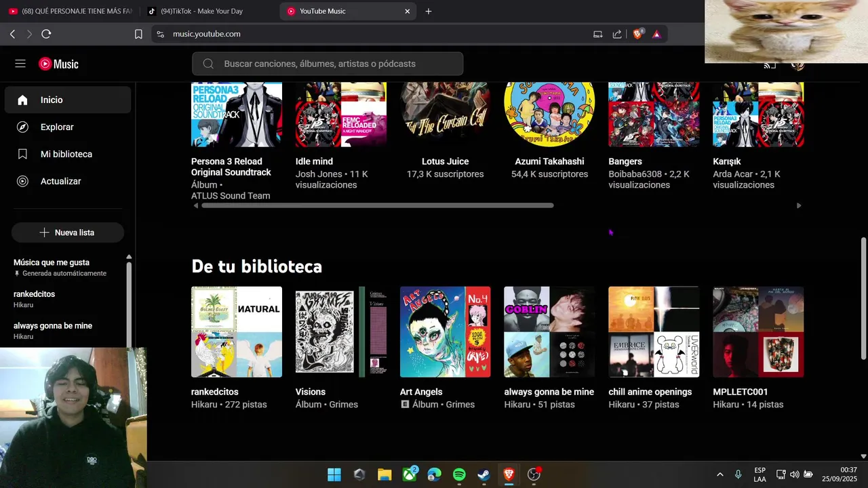868x488 pixels.
Task: Open the Azumi Takahashi round artist image
Action: click(x=549, y=115)
